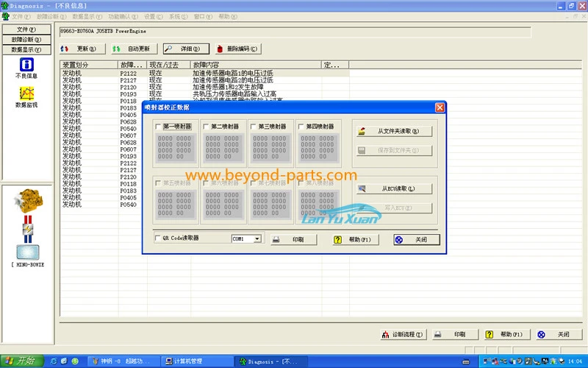
Task: Click the 89663-E0760A J05ETB PowerEngine field
Action: coord(295,32)
